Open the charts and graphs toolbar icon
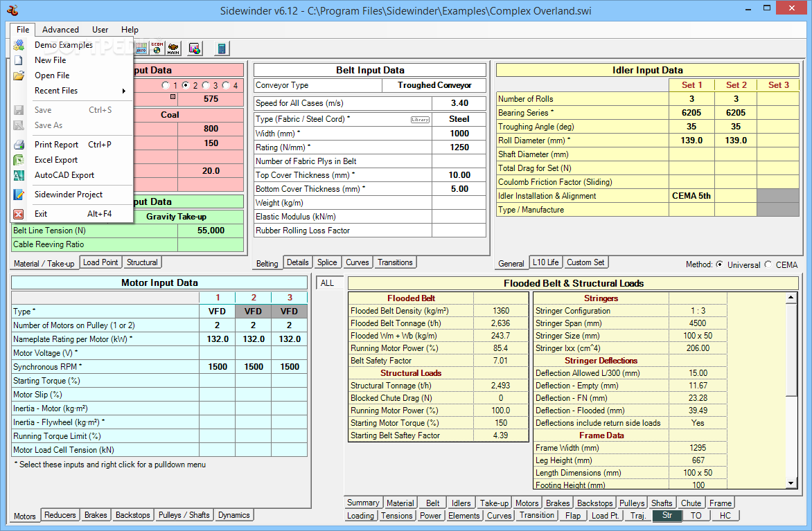The image size is (812, 531). 195,48
